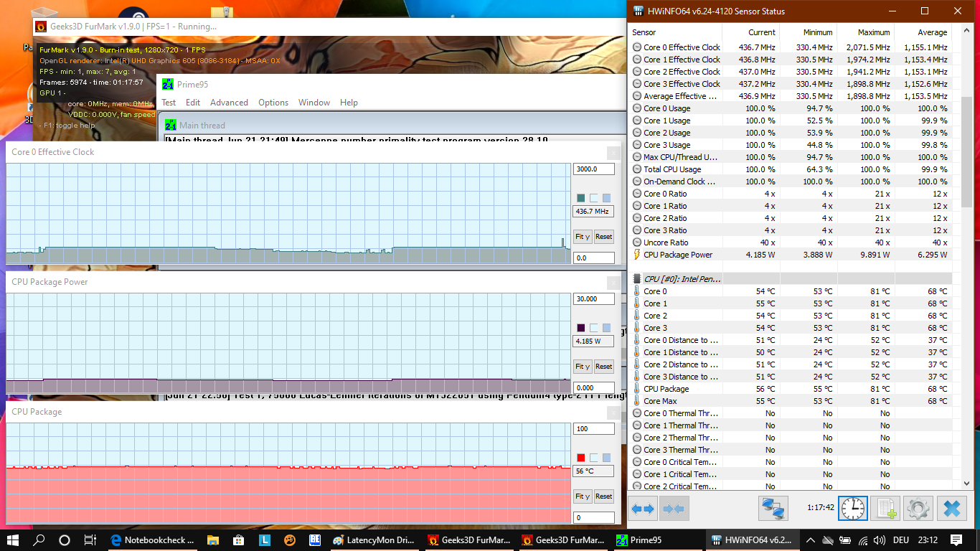Open HWiNFO sensor settings gear icon
Image resolution: width=980 pixels, height=551 pixels.
(918, 509)
